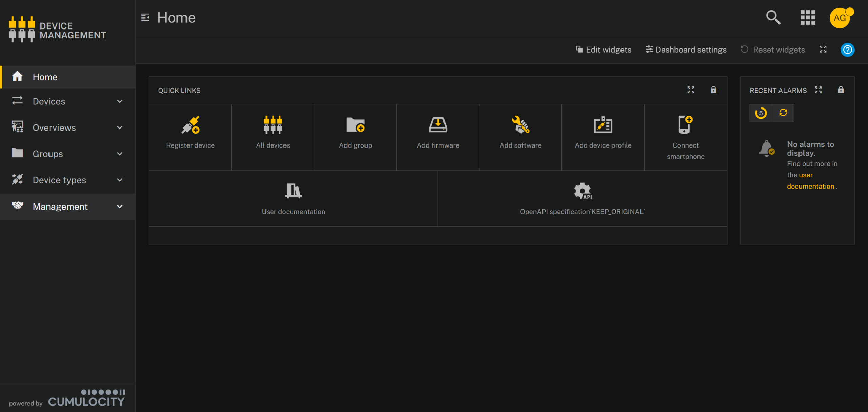
Task: Click the Register device quick link icon
Action: click(190, 125)
